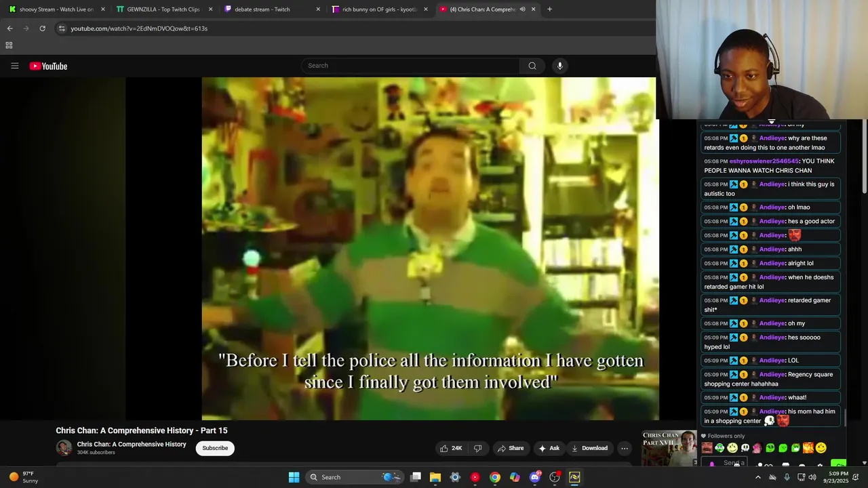This screenshot has height=488, width=868.
Task: Open Google Chrome from the taskbar
Action: click(x=495, y=477)
